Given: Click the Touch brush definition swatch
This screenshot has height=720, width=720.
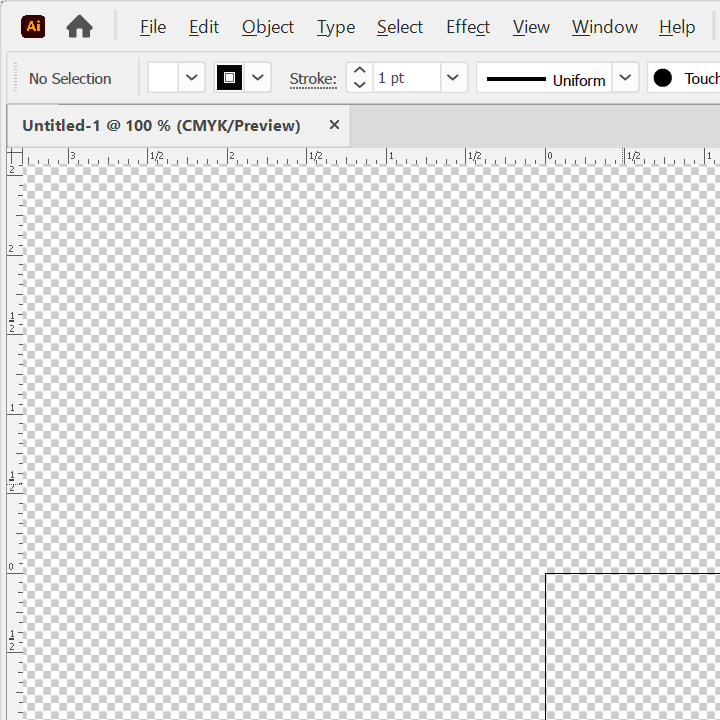Looking at the screenshot, I should pyautogui.click(x=684, y=78).
